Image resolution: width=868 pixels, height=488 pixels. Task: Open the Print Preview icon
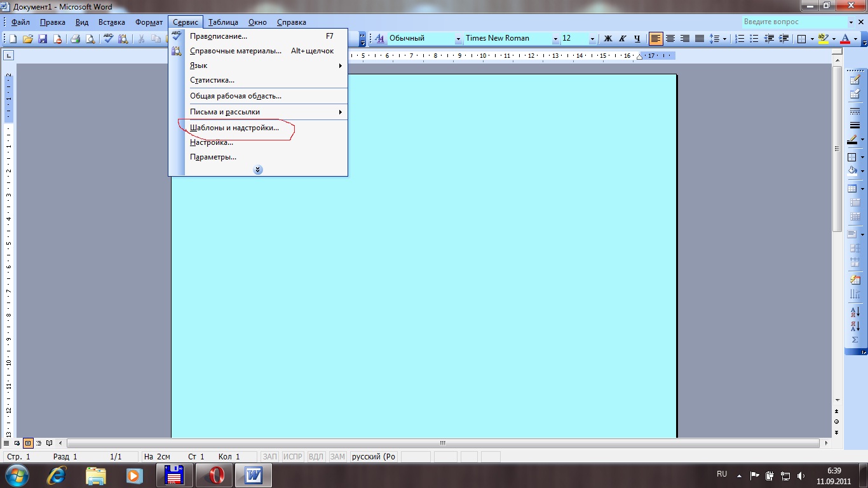90,39
